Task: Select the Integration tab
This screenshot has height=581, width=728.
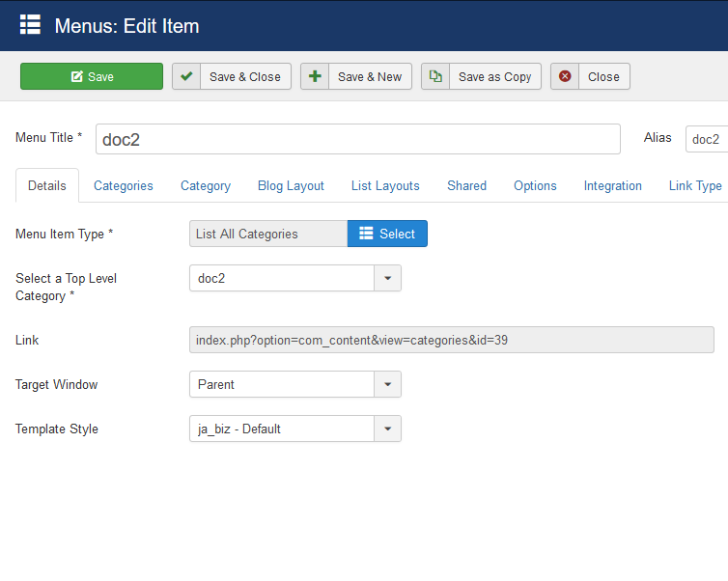Action: pyautogui.click(x=612, y=185)
